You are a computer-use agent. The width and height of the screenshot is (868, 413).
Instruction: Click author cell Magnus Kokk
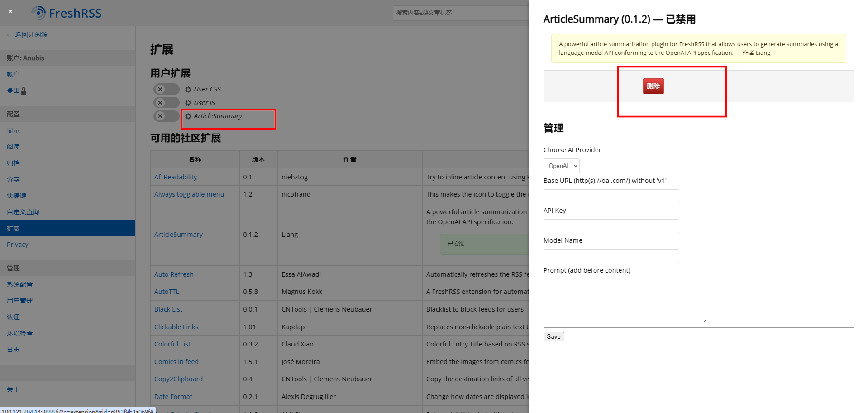[302, 292]
